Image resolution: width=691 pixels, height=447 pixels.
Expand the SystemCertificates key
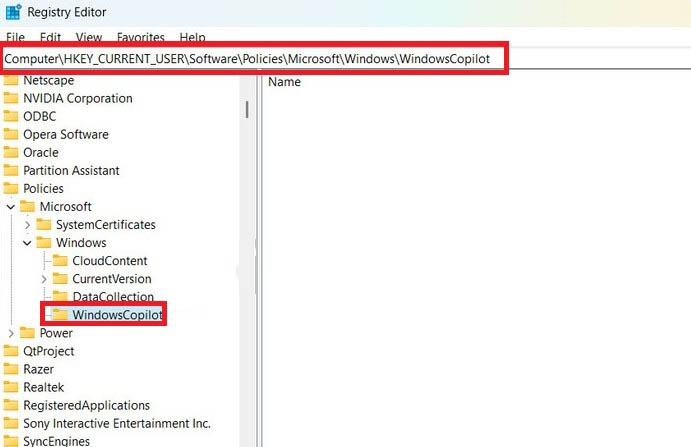pyautogui.click(x=27, y=225)
